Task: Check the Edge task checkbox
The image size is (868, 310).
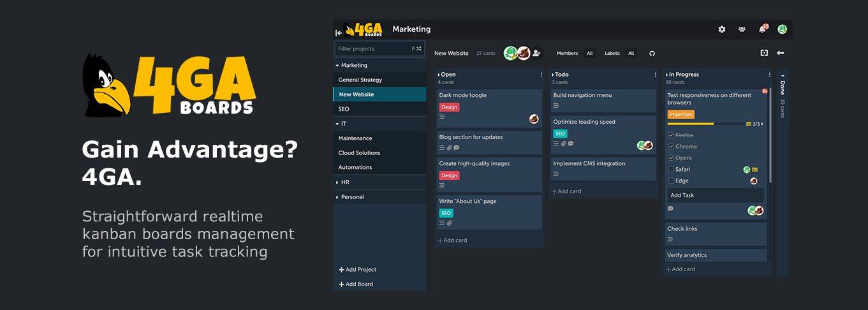Action: point(671,181)
